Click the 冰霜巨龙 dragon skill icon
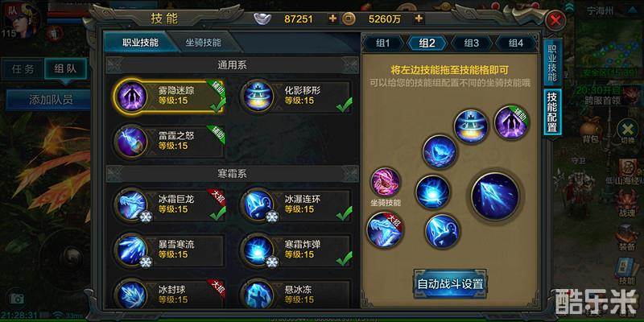This screenshot has width=644, height=322. [x=130, y=204]
